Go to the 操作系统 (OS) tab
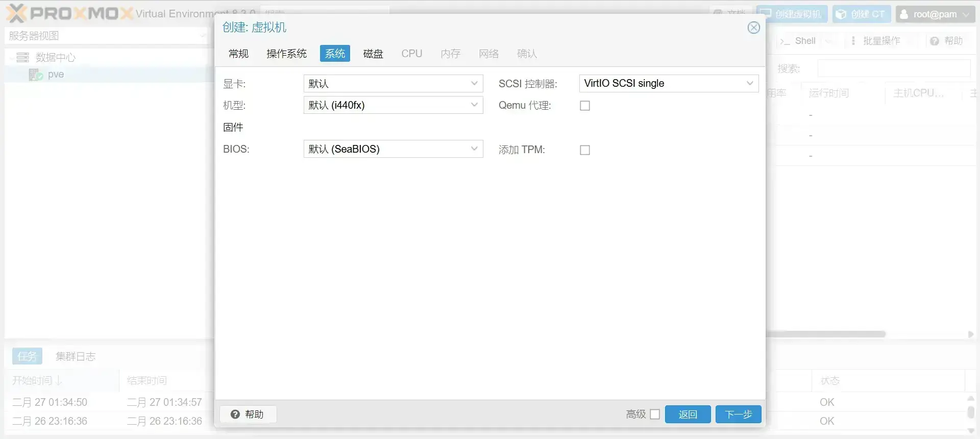The image size is (980, 439). [x=286, y=54]
